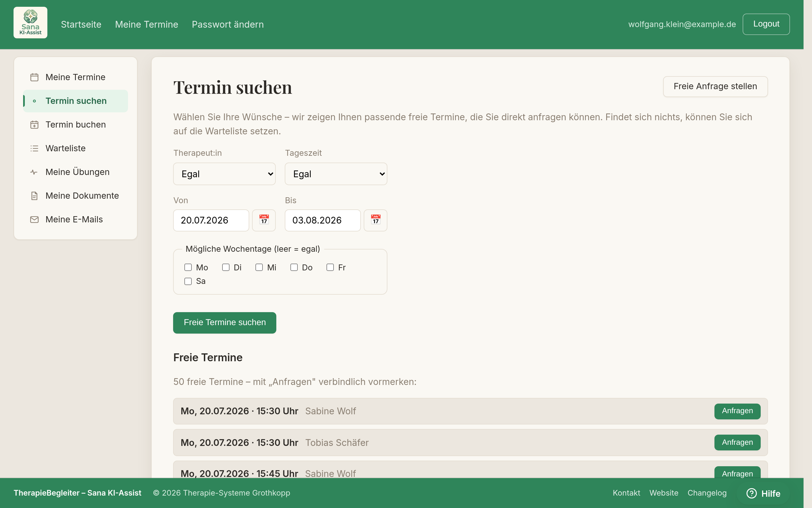Click the Hilfe text in footer

[x=771, y=494]
